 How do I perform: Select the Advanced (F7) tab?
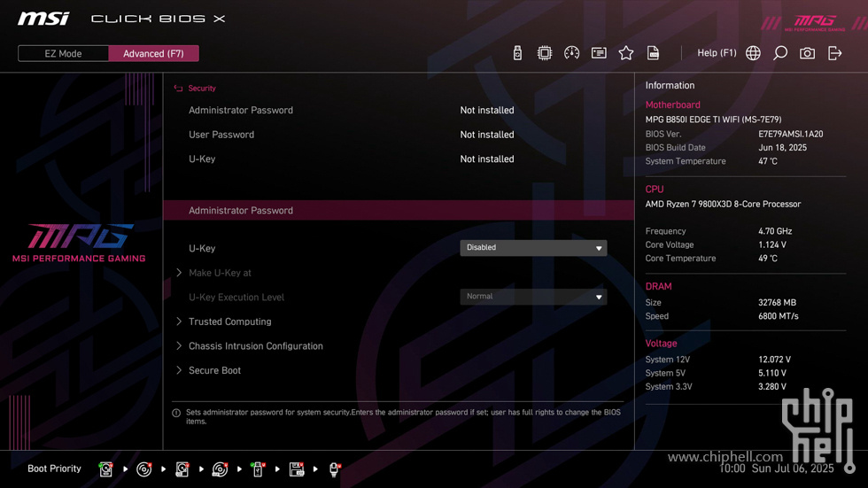pos(153,54)
